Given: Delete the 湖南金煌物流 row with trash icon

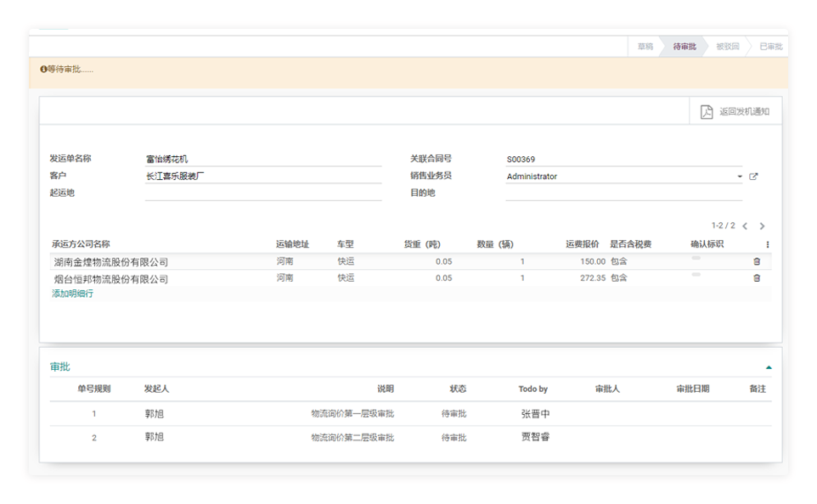Looking at the screenshot, I should click(x=757, y=261).
